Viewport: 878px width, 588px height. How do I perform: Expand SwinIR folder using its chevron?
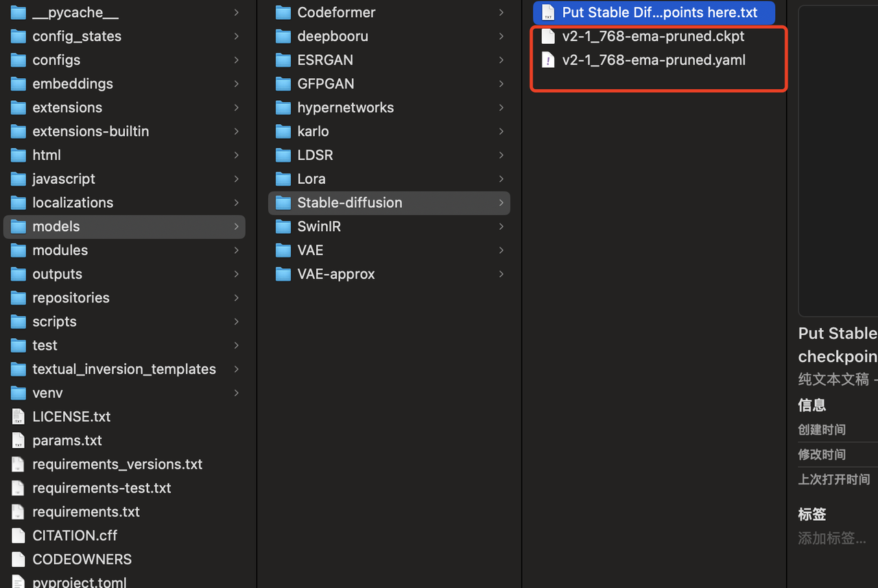pos(501,226)
